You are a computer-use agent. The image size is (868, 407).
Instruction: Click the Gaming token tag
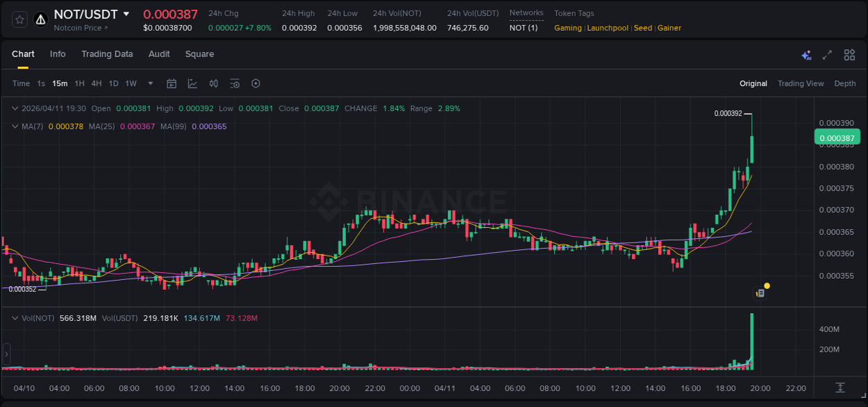click(568, 28)
